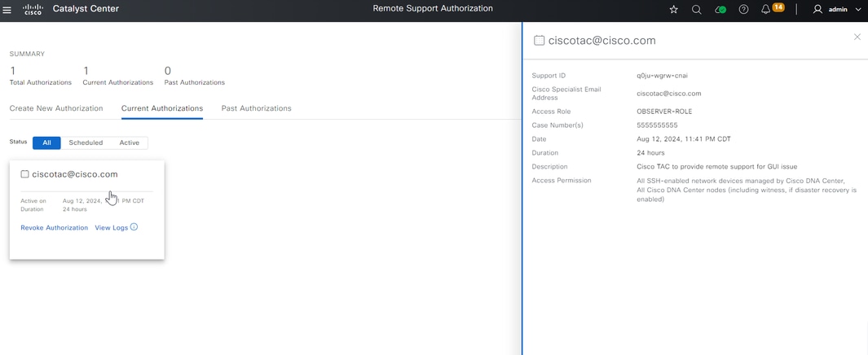Image resolution: width=868 pixels, height=355 pixels.
Task: Click Catalyst Center title
Action: click(x=86, y=9)
